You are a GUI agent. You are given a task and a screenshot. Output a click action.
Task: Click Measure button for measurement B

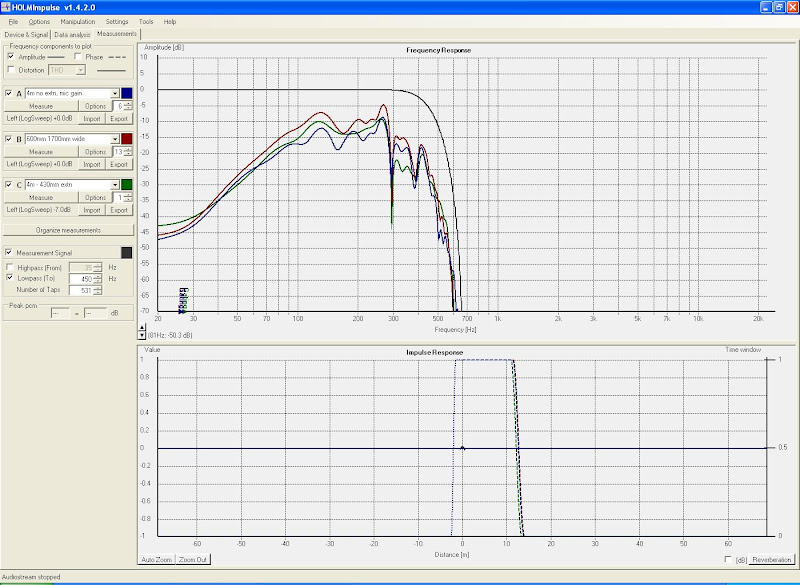[x=41, y=151]
